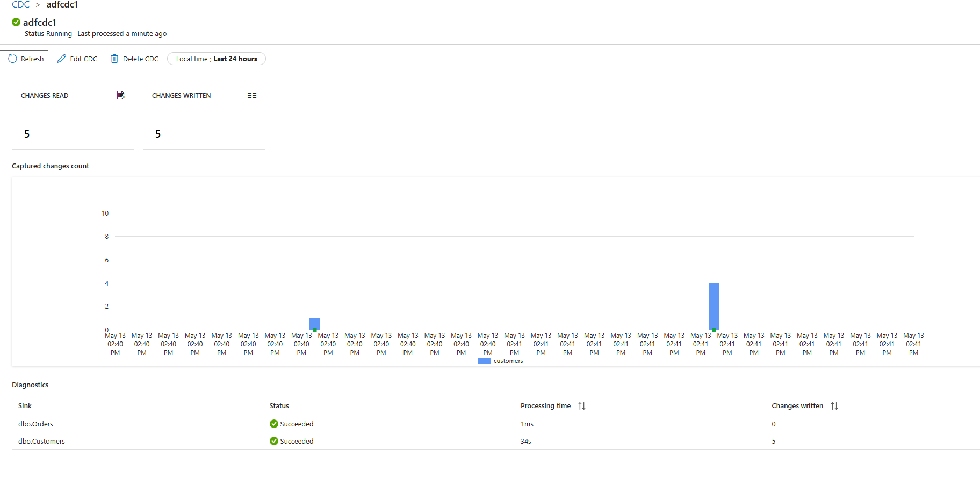Open the document report icon on Changes Read card
Screen dimensions: 980x484
click(x=121, y=95)
